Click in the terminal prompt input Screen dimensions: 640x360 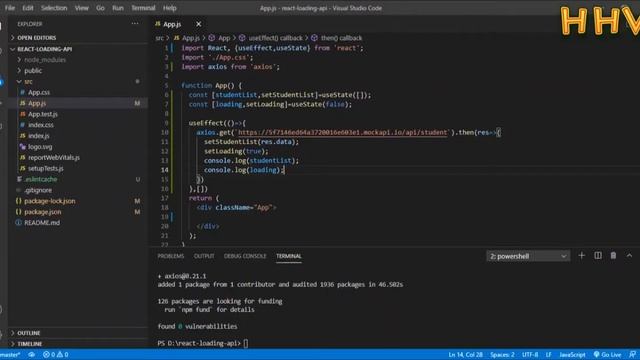246,343
